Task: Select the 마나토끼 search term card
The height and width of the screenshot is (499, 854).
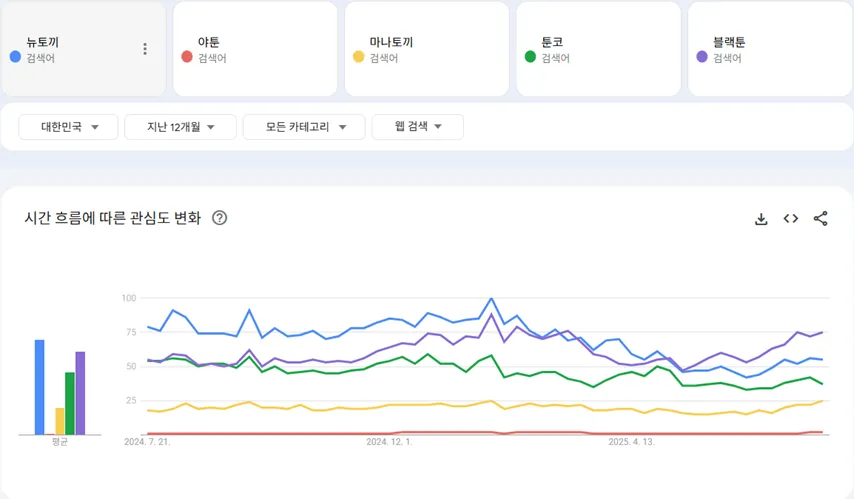Action: (427, 49)
